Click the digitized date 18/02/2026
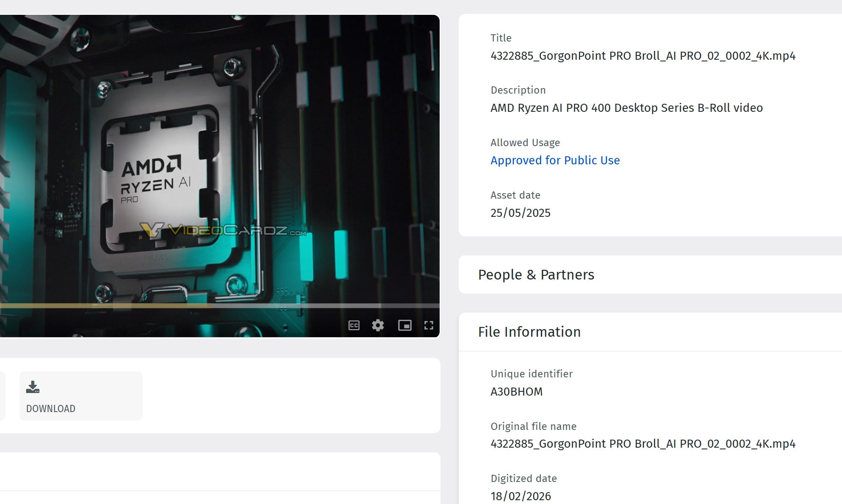 pos(521,496)
